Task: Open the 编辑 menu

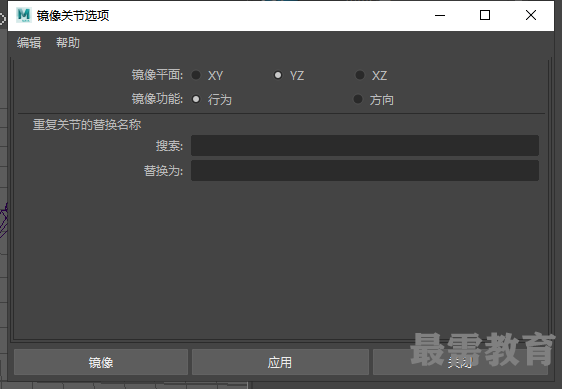Action: pyautogui.click(x=29, y=43)
